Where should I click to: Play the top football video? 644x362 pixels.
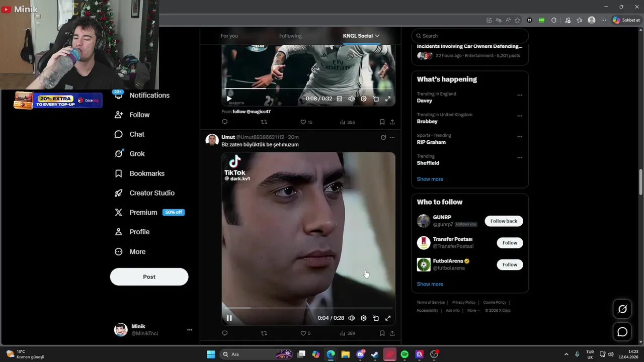[229, 99]
